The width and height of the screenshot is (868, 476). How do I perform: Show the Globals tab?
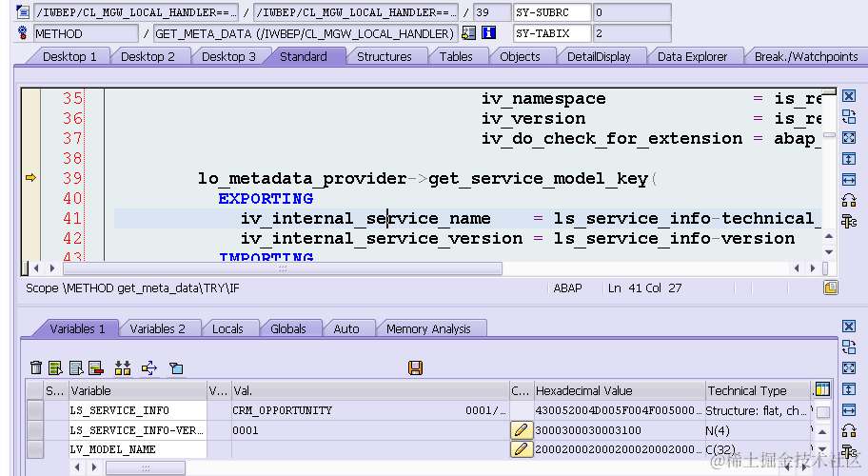(287, 328)
